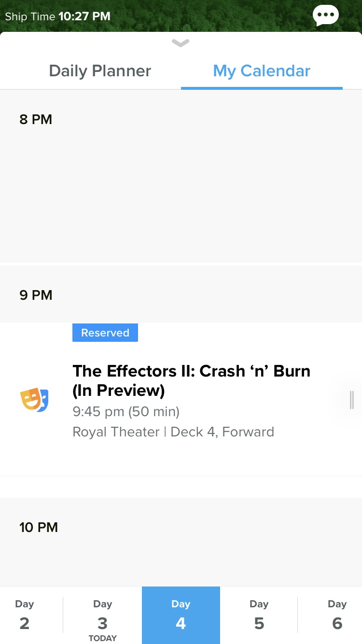Tap the theater masks event icon
362x644 pixels.
pyautogui.click(x=34, y=400)
